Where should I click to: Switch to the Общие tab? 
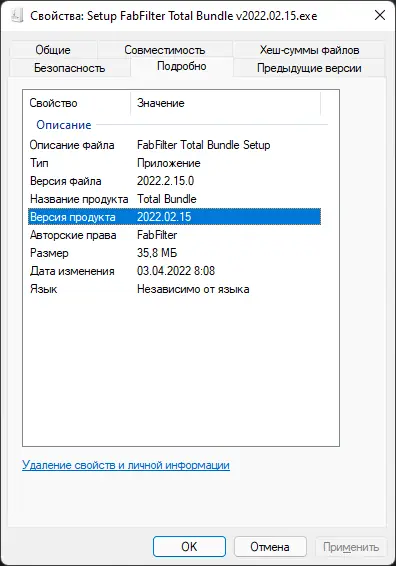tap(53, 50)
